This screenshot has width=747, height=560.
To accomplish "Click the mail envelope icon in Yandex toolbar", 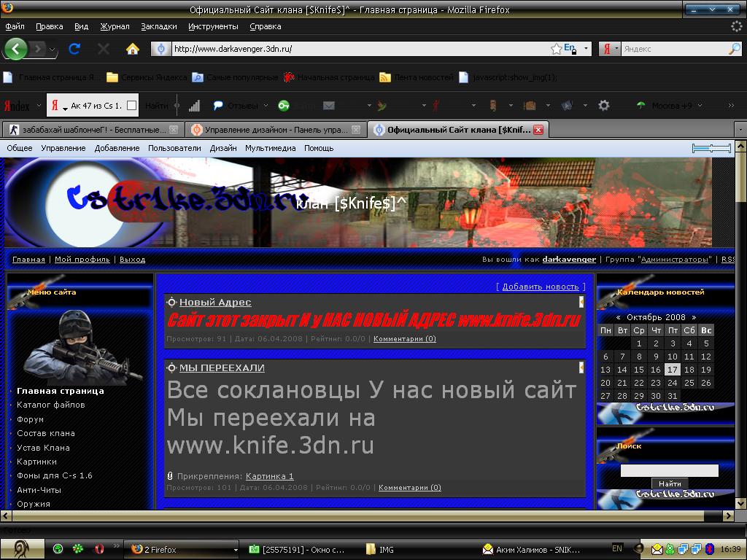I will point(329,106).
